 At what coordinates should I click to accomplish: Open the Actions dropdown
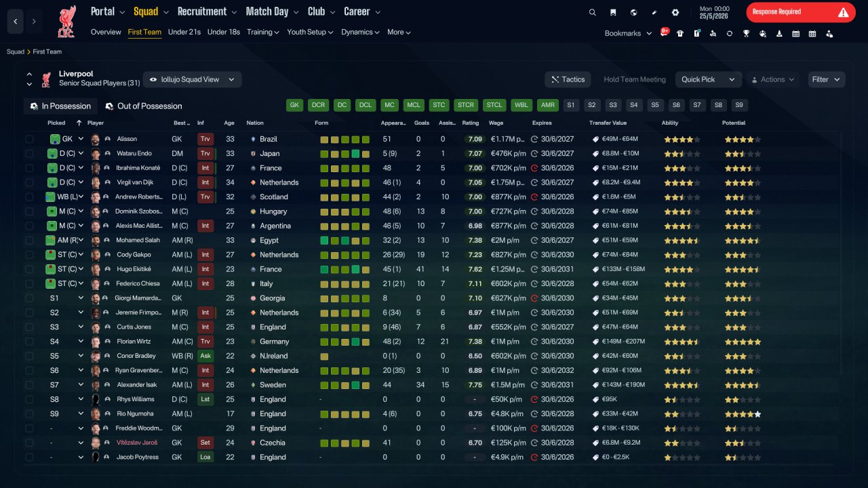tap(773, 79)
